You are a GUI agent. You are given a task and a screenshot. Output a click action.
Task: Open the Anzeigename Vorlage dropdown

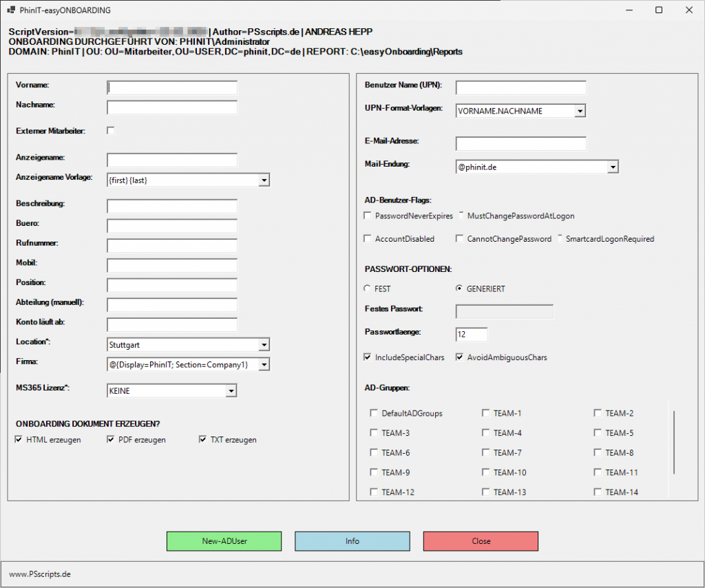pyautogui.click(x=263, y=180)
